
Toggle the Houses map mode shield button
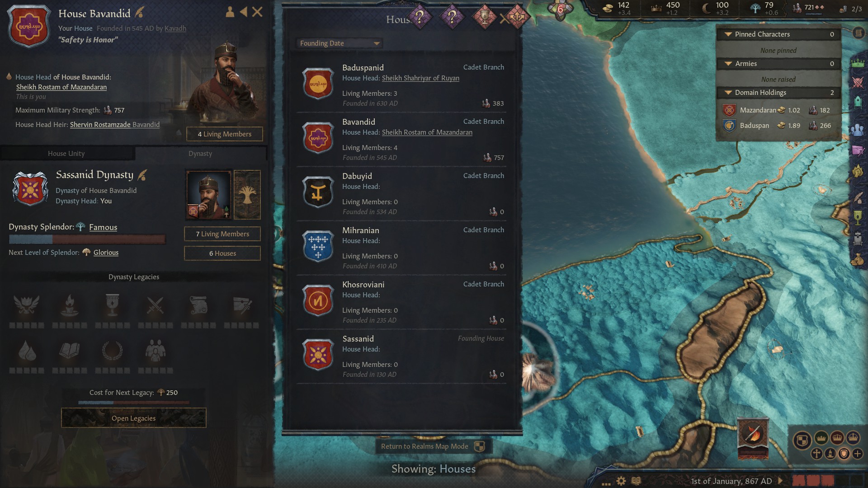[844, 454]
